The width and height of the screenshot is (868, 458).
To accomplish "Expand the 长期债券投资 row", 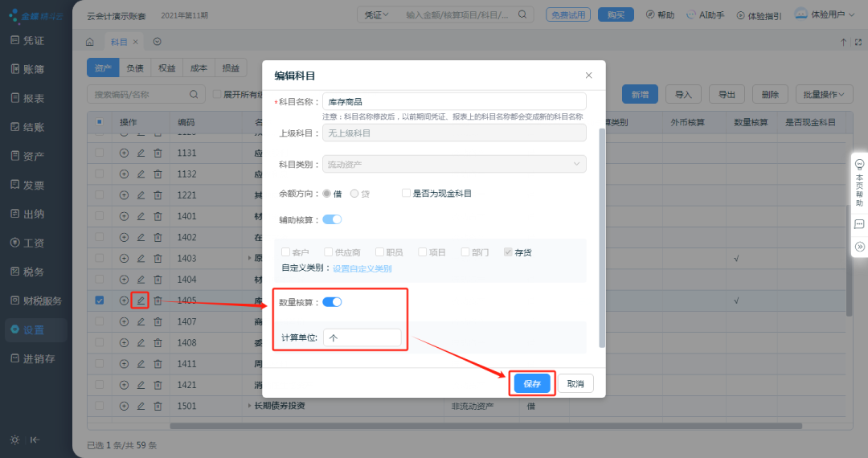I will [x=249, y=406].
